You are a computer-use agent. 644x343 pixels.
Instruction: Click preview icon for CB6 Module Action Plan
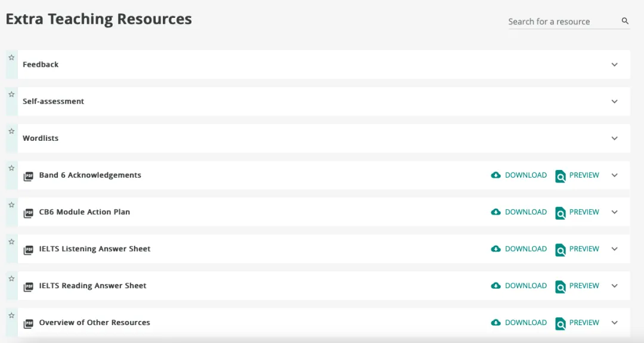point(560,213)
